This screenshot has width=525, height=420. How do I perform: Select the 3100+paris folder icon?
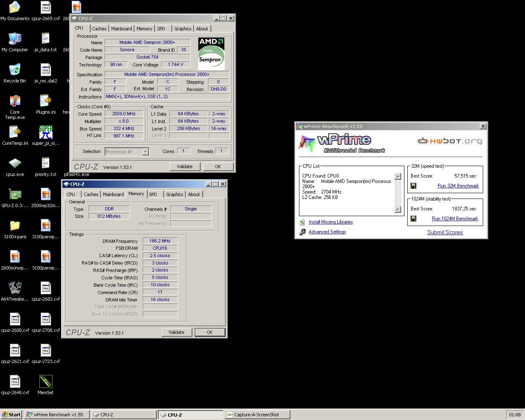click(15, 226)
